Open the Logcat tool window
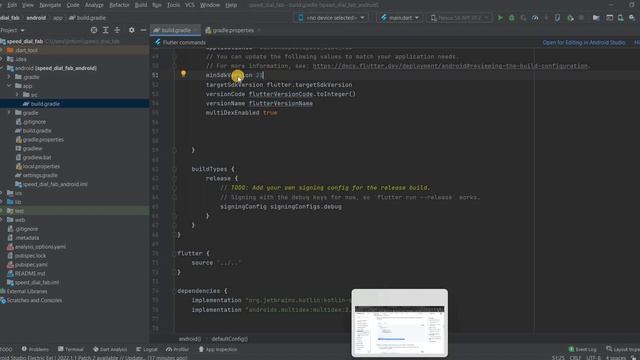Screen dimensions: 640x360 click(x=147, y=349)
